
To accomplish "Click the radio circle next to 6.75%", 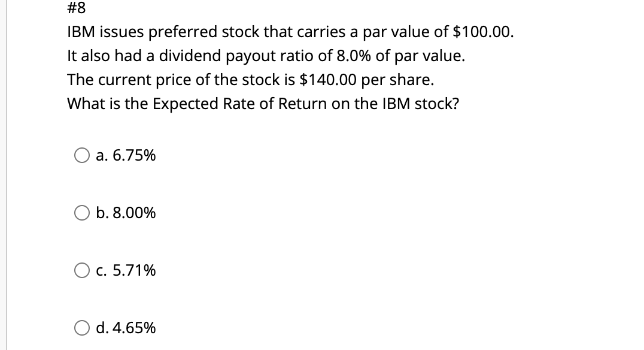I will pos(82,156).
